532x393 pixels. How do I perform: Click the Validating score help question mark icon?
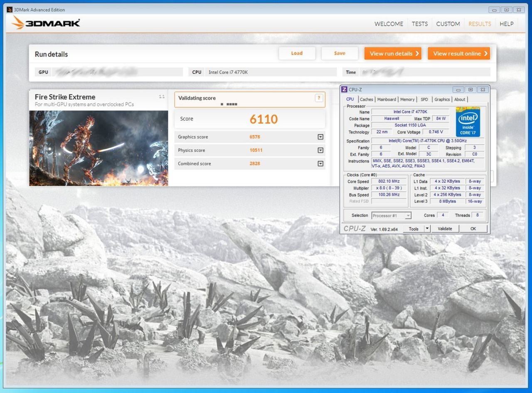pos(319,98)
